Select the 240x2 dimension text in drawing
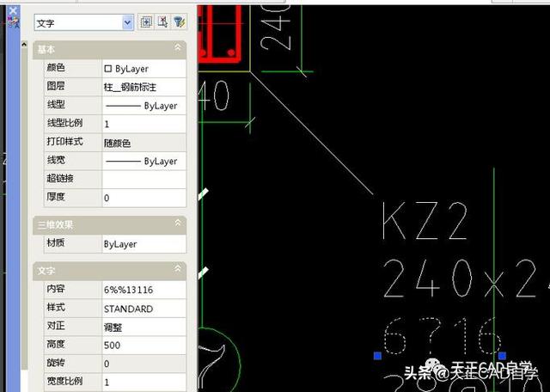The width and height of the screenshot is (550, 392). 467,279
